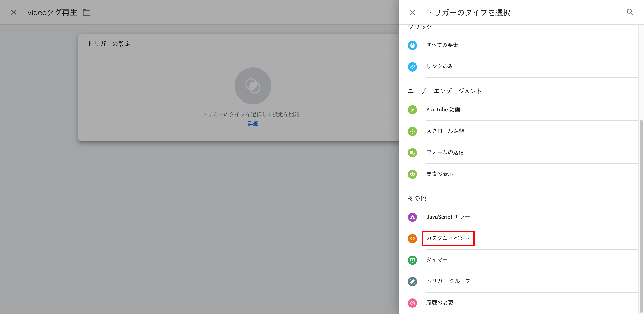
Task: Click the Just Links trigger icon
Action: coord(412,67)
